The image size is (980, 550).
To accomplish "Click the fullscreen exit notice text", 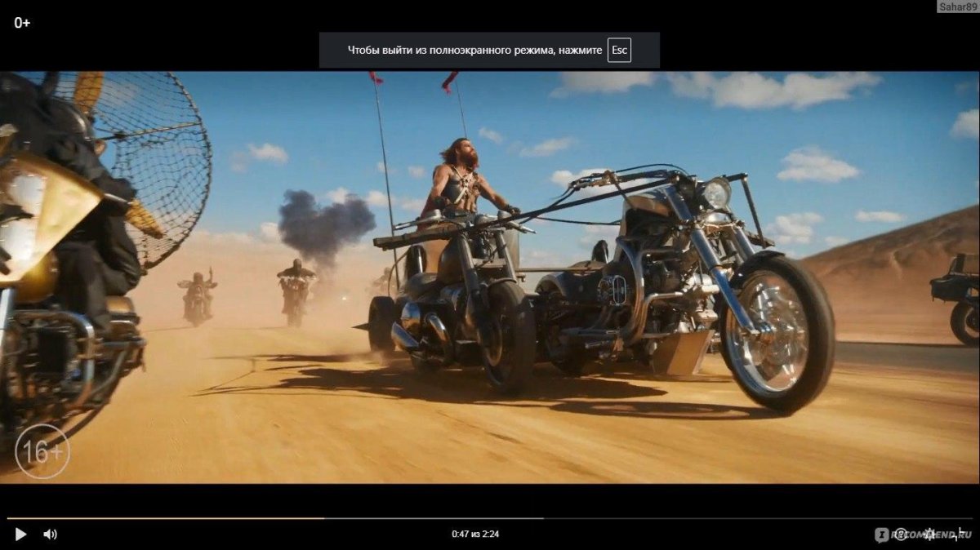I will (x=474, y=51).
